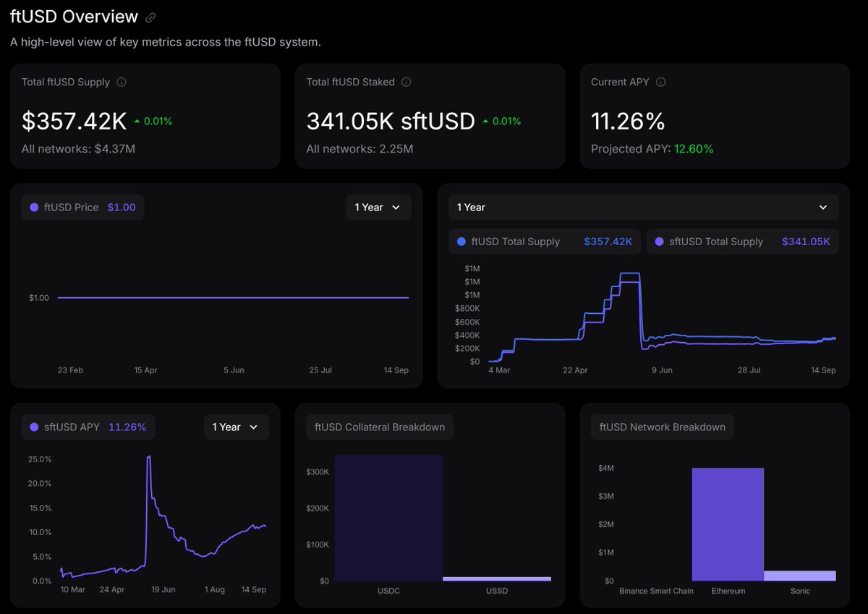Click the 28 Jul date on supply chart
This screenshot has width=868, height=614.
[749, 370]
